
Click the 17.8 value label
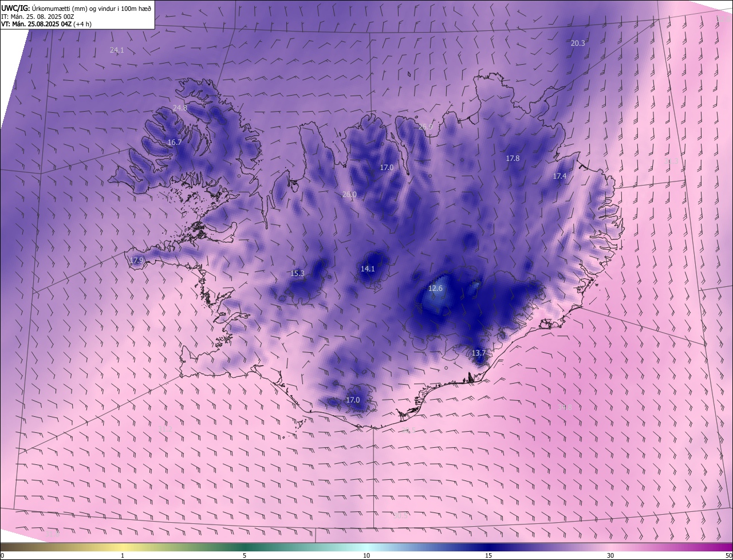513,158
